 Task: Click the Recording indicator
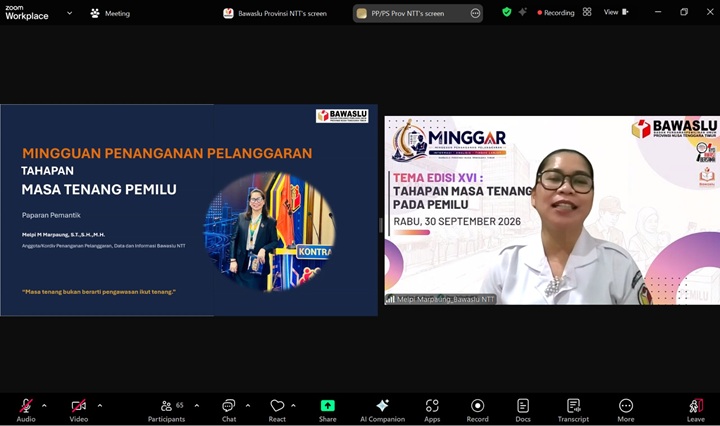pyautogui.click(x=556, y=12)
